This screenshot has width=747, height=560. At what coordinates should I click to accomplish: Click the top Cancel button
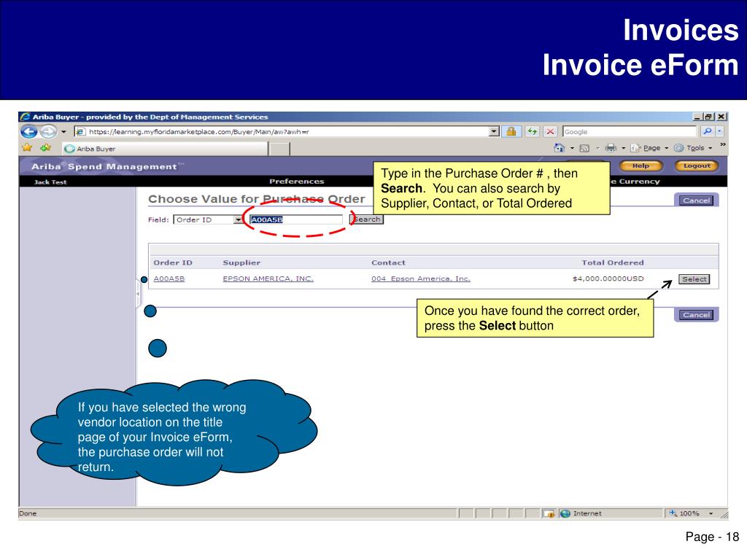(696, 201)
